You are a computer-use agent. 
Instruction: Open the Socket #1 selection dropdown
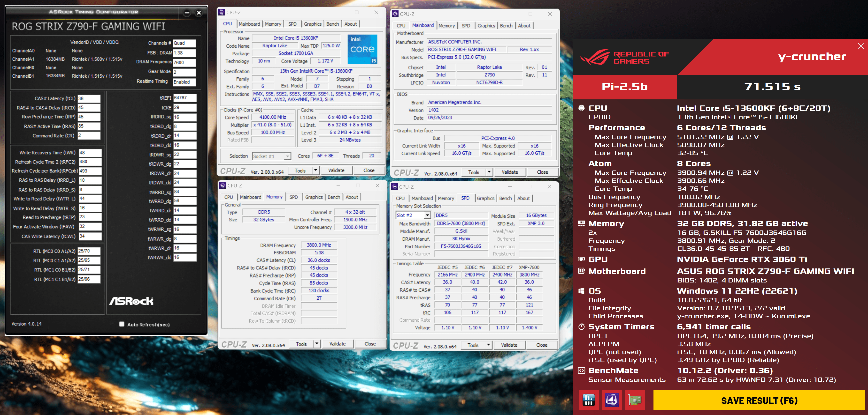point(287,156)
